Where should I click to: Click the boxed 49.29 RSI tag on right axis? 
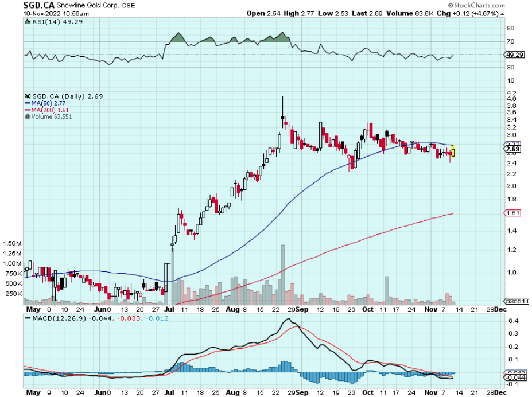[x=515, y=55]
